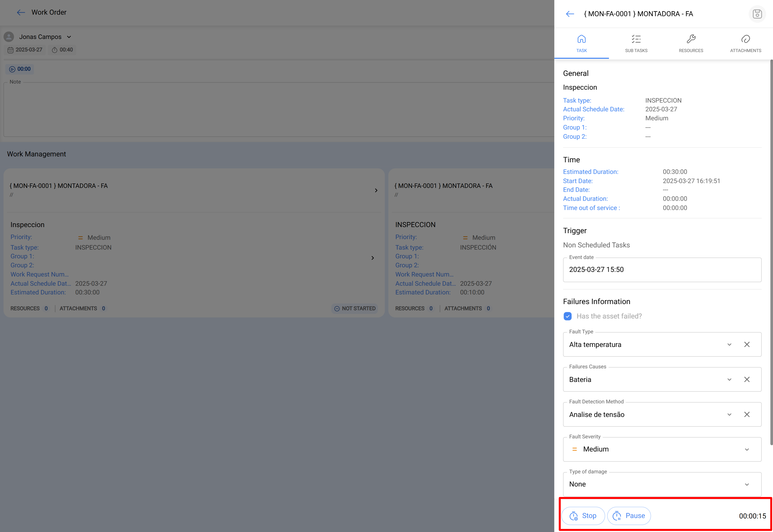The height and width of the screenshot is (532, 773).
Task: Click the elapsed timer 00:00:15
Action: (752, 516)
